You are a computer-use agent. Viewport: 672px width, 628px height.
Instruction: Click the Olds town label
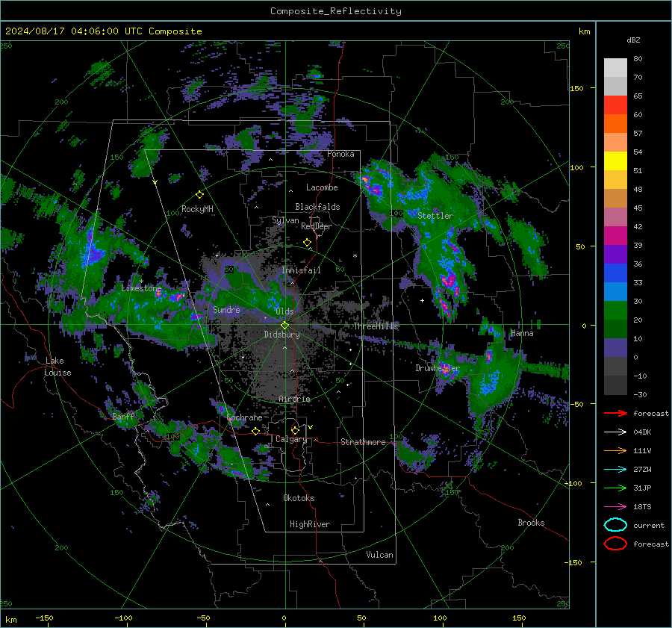[284, 311]
